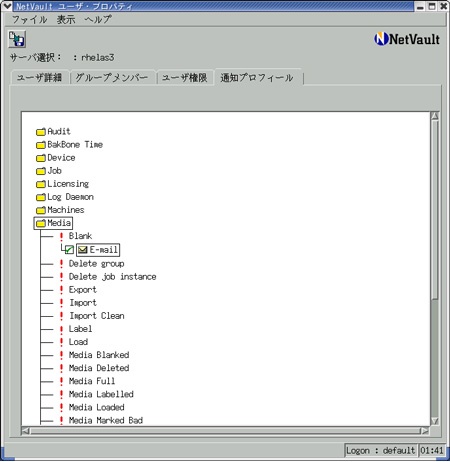450x462 pixels.
Task: Click the server selection toolbar icon
Action: pos(17,39)
